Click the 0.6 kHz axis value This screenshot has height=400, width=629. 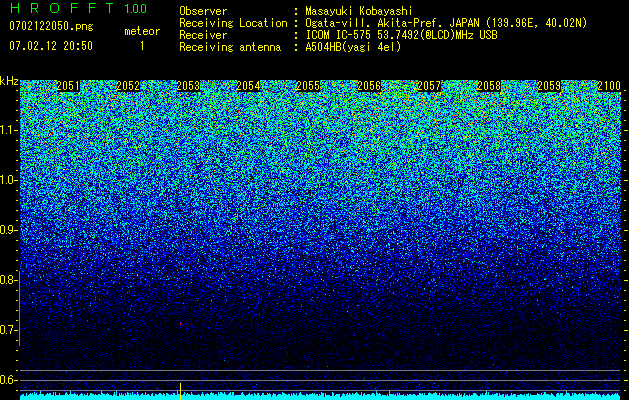pyautogui.click(x=8, y=380)
